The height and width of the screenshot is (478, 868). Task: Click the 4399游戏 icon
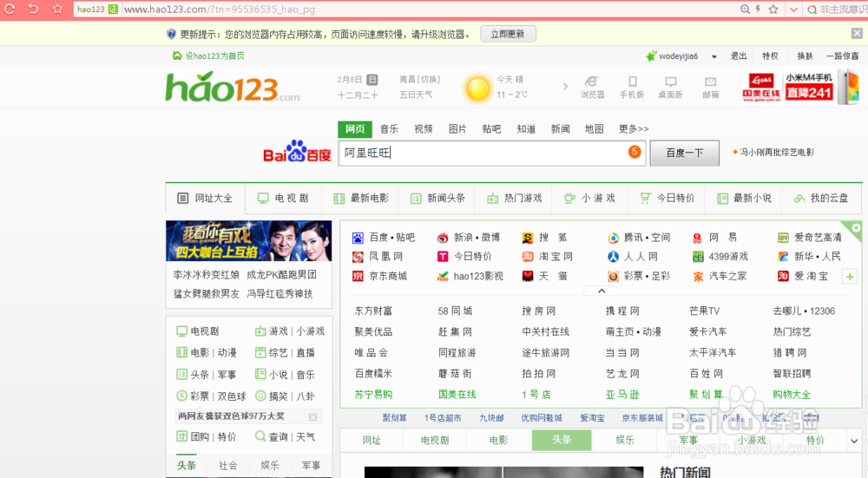point(698,257)
